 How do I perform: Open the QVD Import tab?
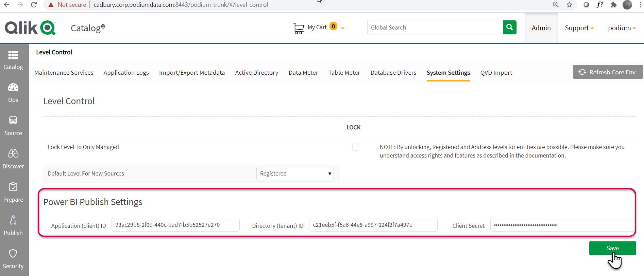pos(496,73)
